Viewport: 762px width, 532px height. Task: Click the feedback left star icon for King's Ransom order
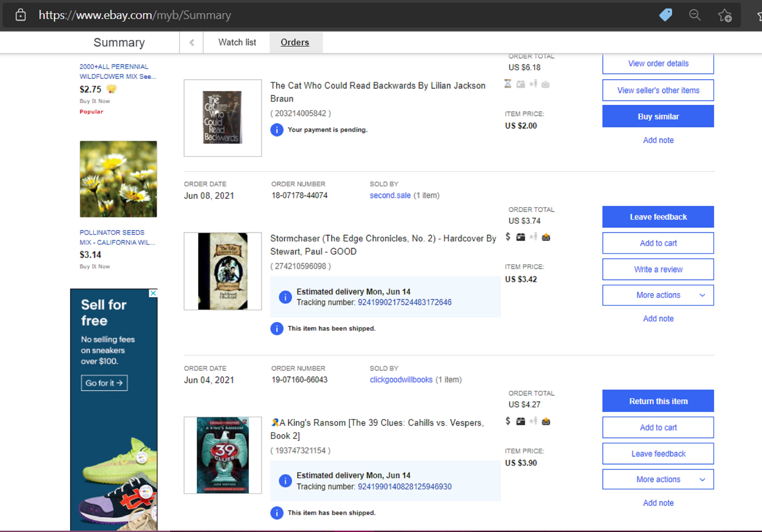533,421
